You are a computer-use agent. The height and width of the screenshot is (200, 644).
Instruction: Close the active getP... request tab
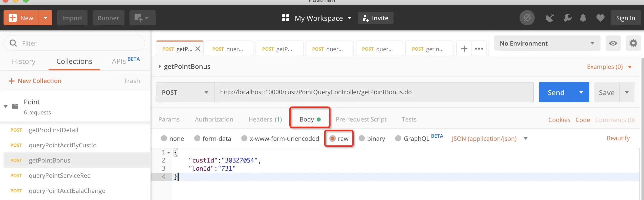pyautogui.click(x=198, y=49)
